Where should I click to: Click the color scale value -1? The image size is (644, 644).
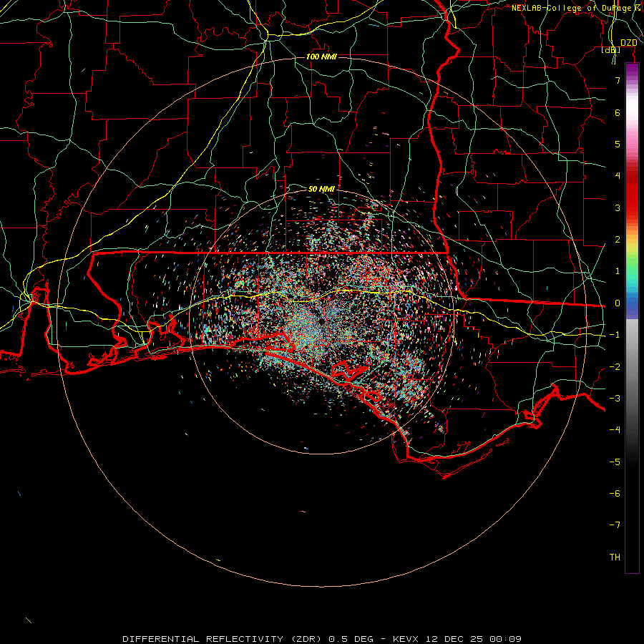tap(615, 335)
